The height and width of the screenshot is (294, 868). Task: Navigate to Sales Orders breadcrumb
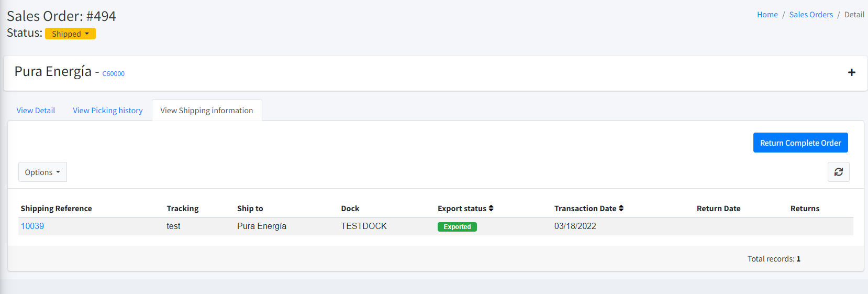(x=810, y=15)
